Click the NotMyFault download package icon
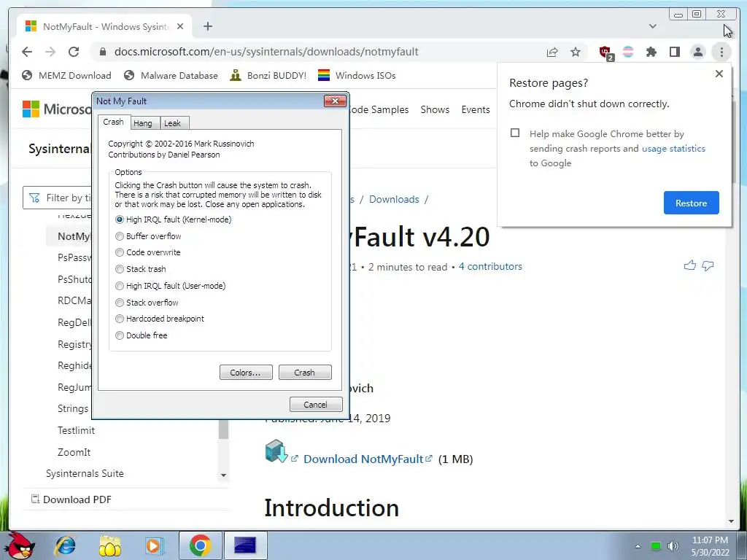 click(276, 451)
